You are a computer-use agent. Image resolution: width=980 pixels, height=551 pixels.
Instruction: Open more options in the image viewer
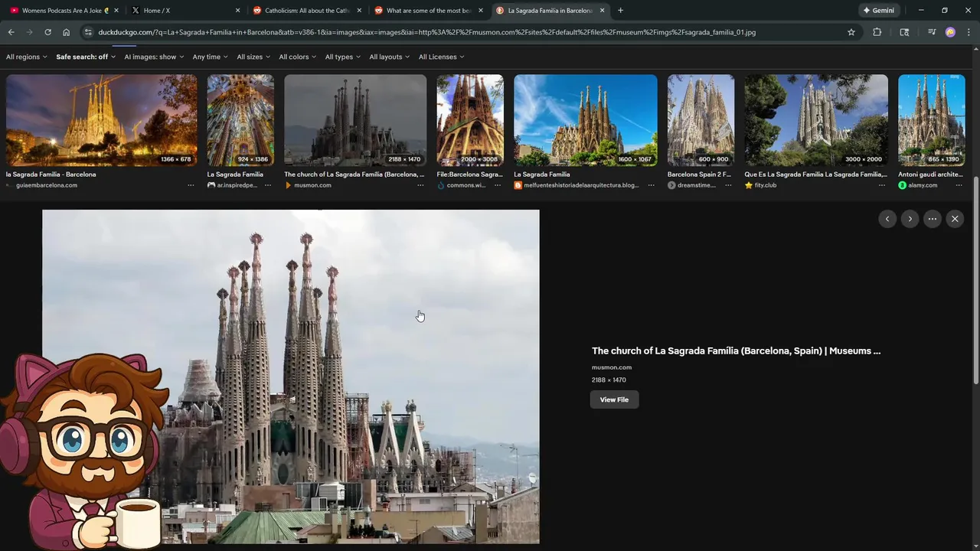[x=933, y=219]
